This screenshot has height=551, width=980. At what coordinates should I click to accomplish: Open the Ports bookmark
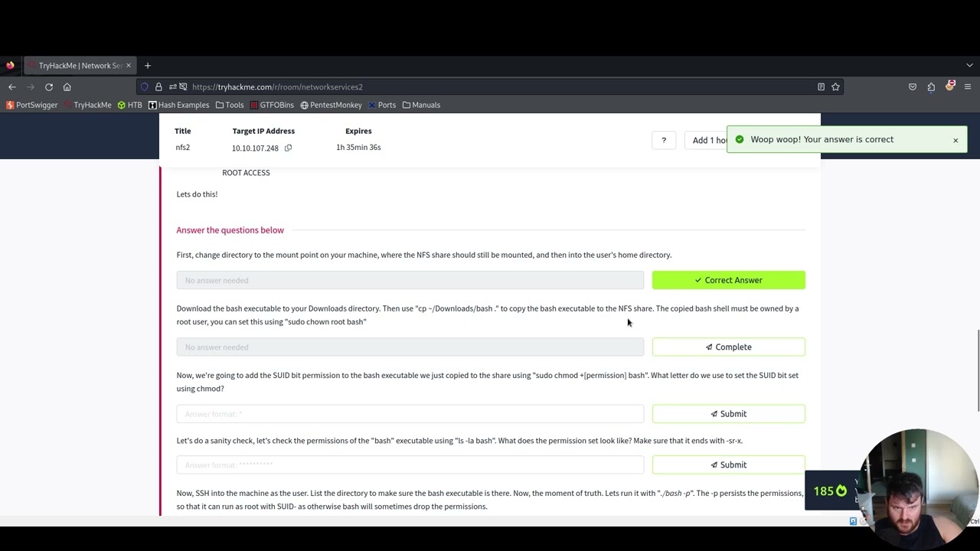[x=382, y=105]
